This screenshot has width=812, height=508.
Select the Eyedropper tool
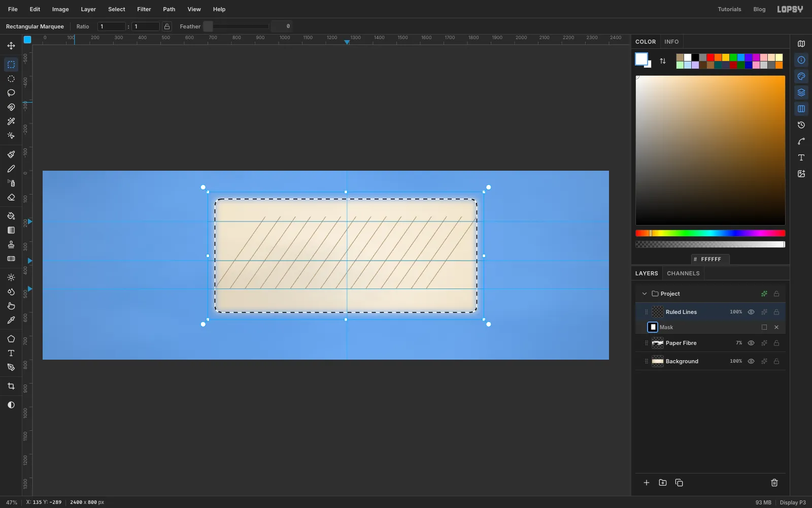click(x=11, y=320)
